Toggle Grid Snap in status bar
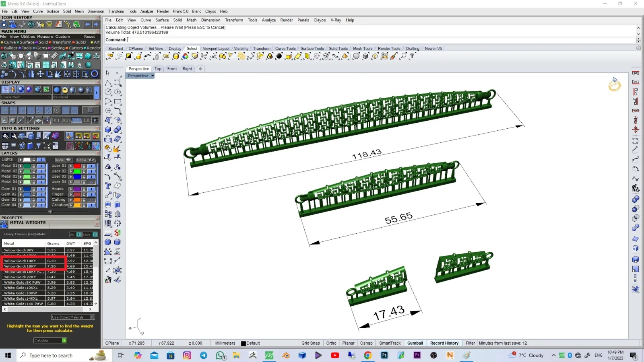The width and height of the screenshot is (644, 362). coord(311,343)
